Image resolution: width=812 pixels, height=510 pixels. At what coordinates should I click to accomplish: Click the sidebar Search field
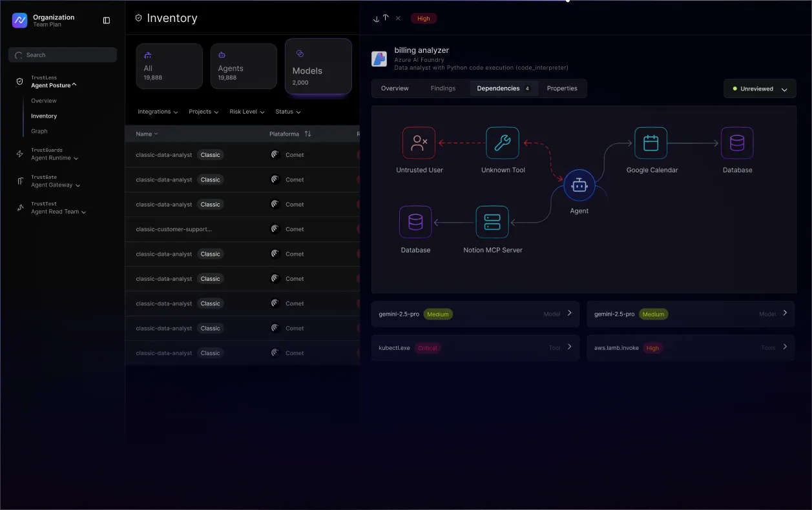coord(63,55)
